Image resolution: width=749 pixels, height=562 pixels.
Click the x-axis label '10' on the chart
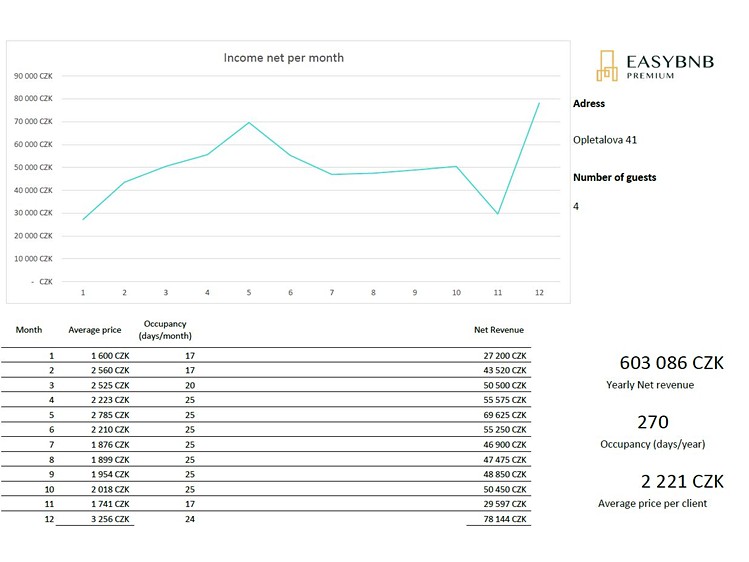456,293
